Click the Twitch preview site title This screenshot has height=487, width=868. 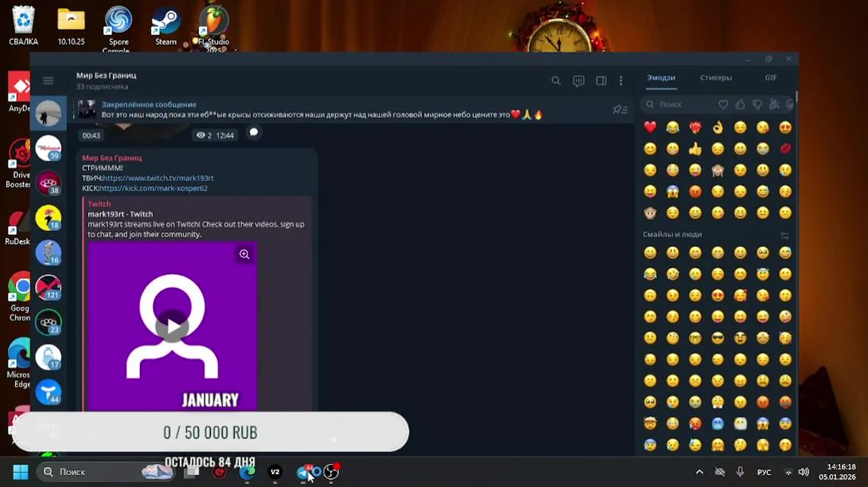(x=99, y=204)
